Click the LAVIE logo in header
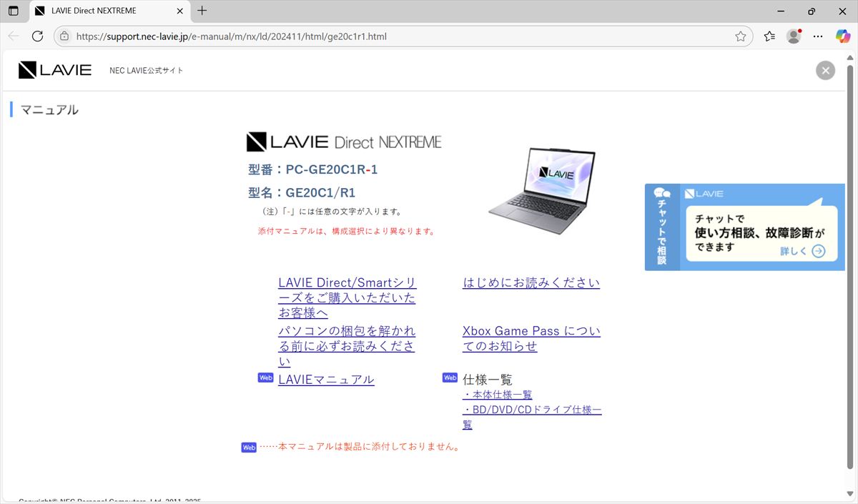858x504 pixels. coord(55,69)
